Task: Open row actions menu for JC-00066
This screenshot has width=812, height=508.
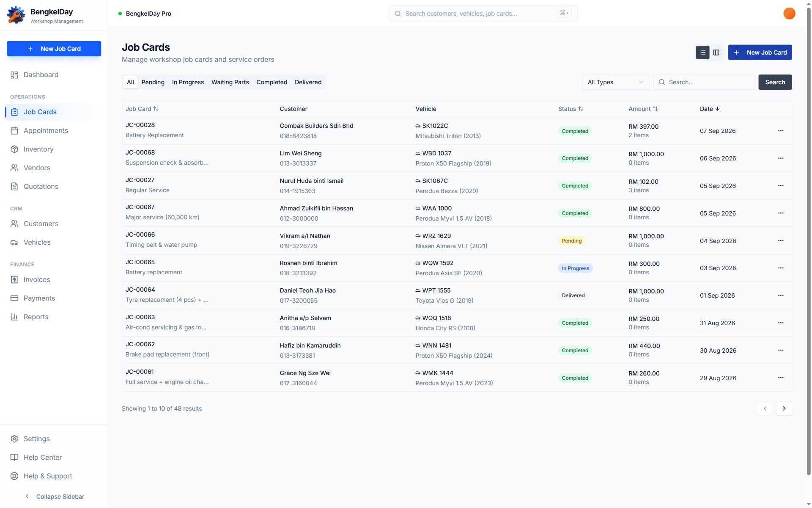Action: pyautogui.click(x=781, y=240)
